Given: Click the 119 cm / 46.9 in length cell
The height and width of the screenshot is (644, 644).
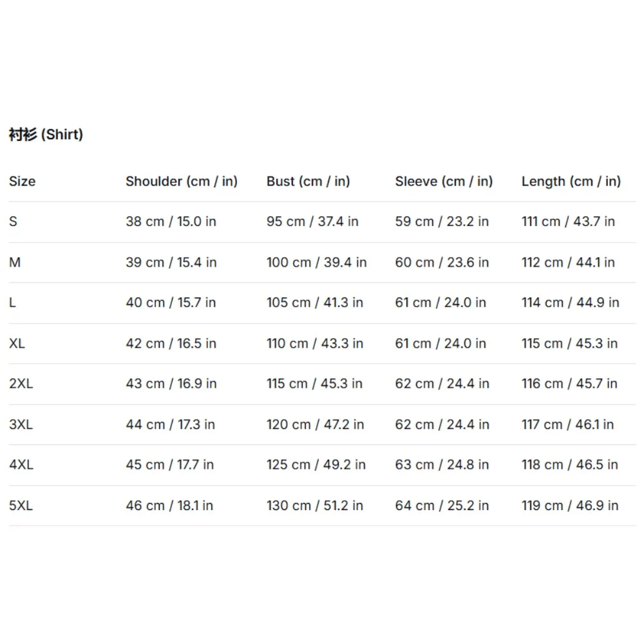Looking at the screenshot, I should [570, 505].
